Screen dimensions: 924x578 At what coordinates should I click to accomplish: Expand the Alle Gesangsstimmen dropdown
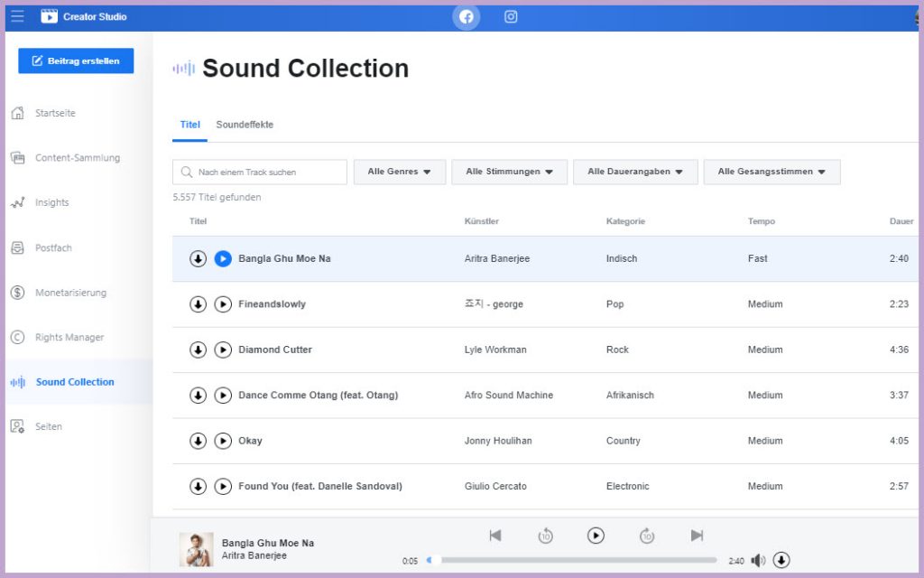[772, 172]
